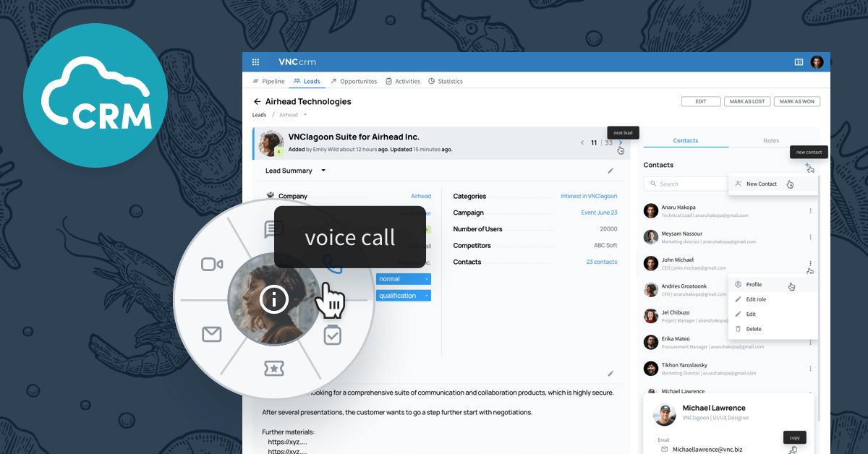This screenshot has width=868, height=454.
Task: Select contact Jel Chibuzo
Action: 684,316
